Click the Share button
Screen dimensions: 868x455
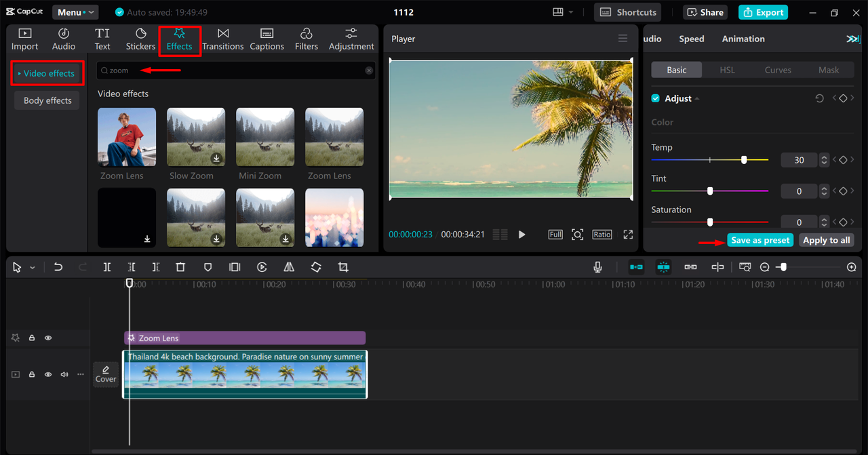pos(706,12)
